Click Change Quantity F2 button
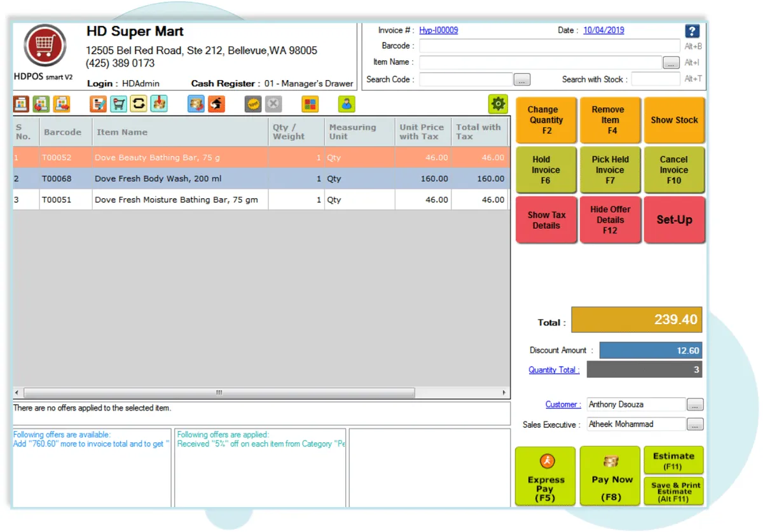The image size is (763, 532). 546,120
